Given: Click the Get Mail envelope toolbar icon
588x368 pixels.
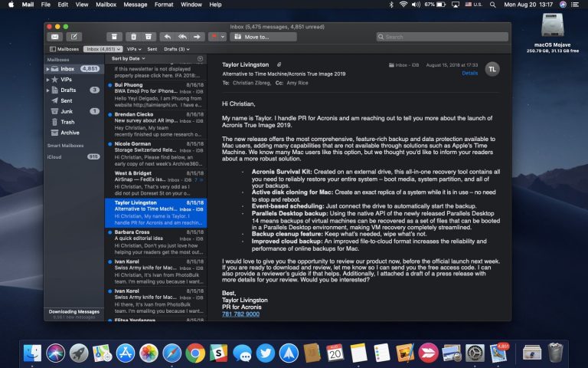Looking at the screenshot, I should pos(55,37).
